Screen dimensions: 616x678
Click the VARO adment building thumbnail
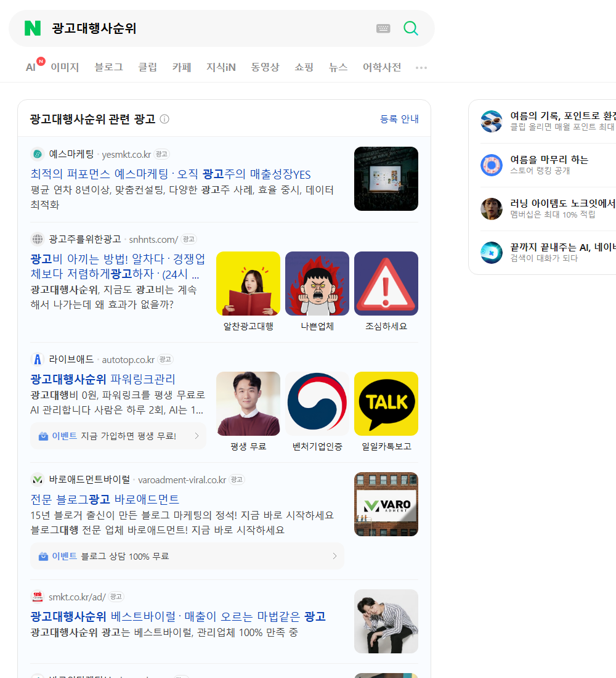[x=386, y=504]
